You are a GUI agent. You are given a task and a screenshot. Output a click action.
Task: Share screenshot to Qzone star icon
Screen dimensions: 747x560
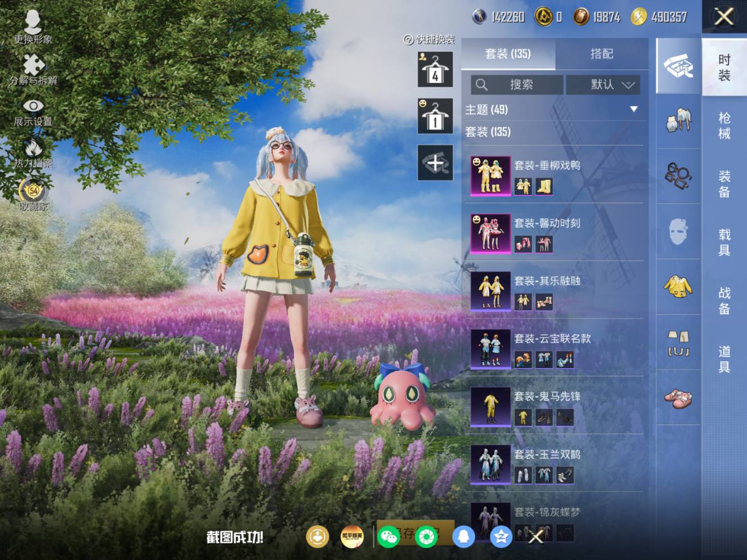pos(500,537)
